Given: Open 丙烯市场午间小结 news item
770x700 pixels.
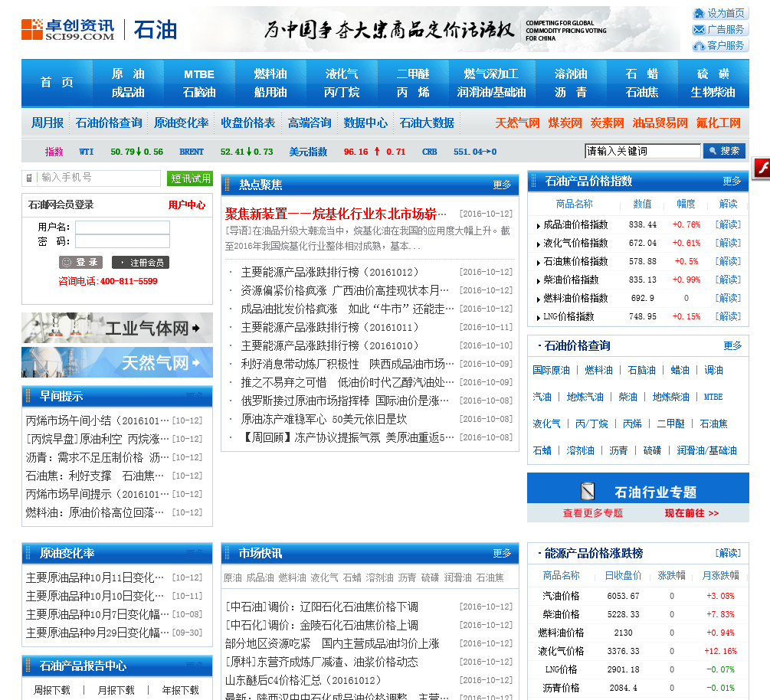Looking at the screenshot, I should click(x=97, y=420).
